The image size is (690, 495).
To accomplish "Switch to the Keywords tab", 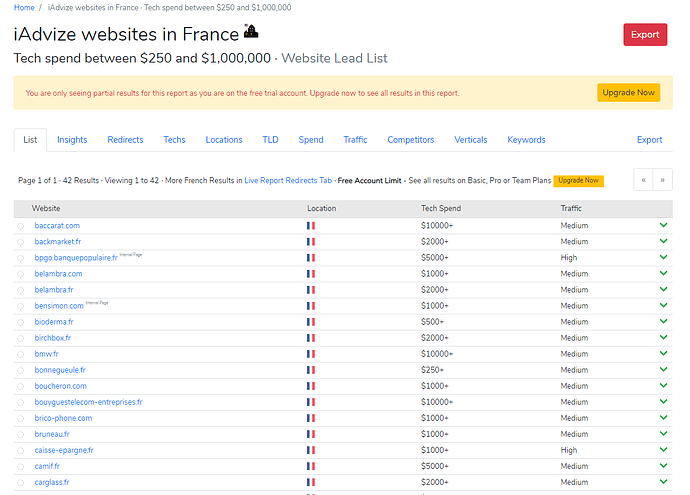I will point(526,140).
